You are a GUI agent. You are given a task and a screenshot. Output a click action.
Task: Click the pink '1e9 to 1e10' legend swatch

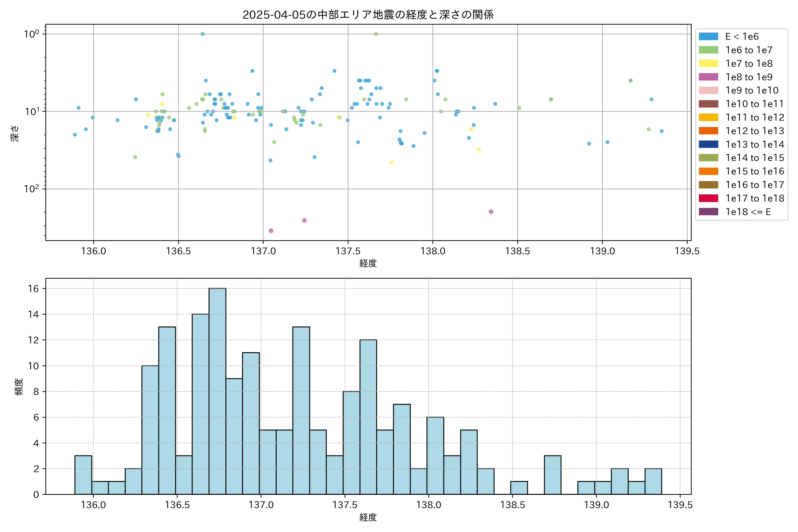click(708, 91)
